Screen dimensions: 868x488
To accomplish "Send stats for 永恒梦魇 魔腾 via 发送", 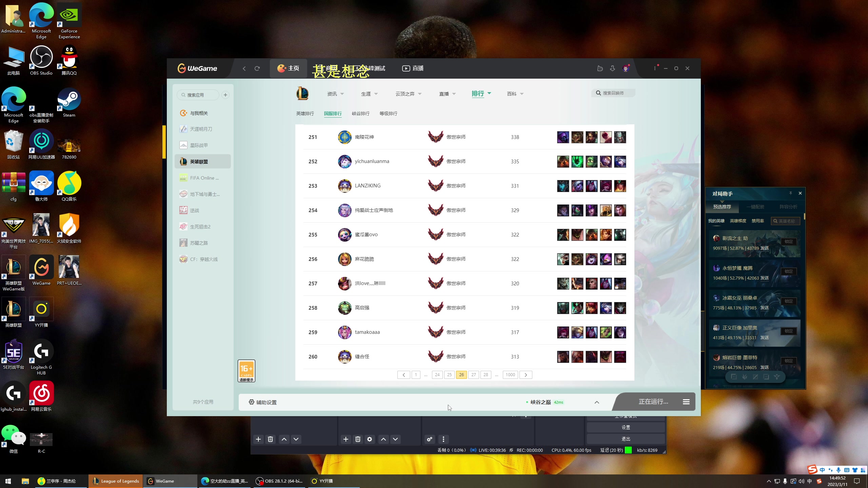I will click(764, 278).
